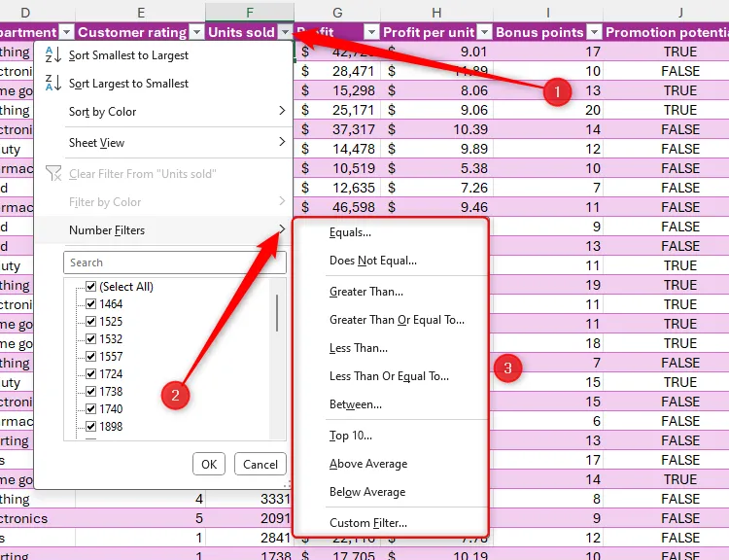Open Custom Filter... dialog
Image resolution: width=729 pixels, height=560 pixels.
[367, 523]
